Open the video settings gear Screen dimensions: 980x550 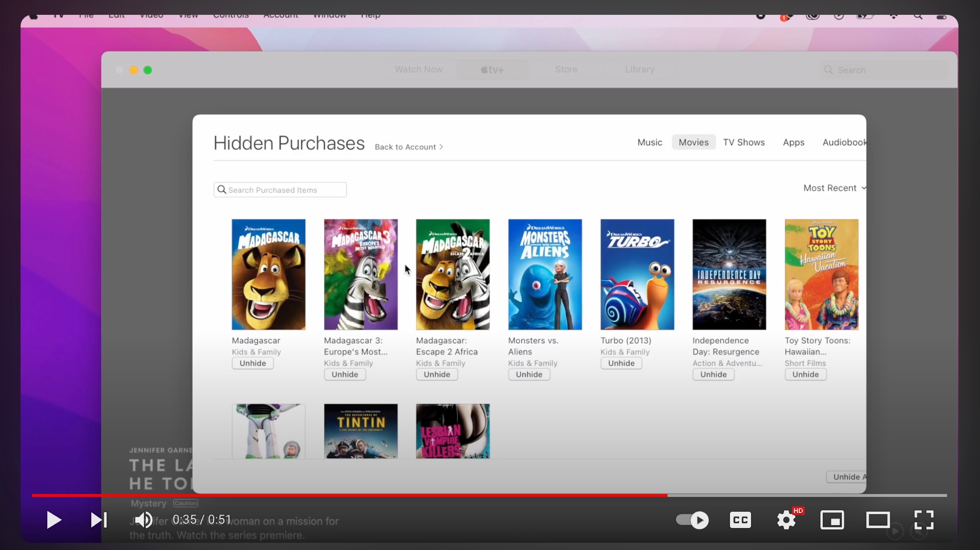786,520
